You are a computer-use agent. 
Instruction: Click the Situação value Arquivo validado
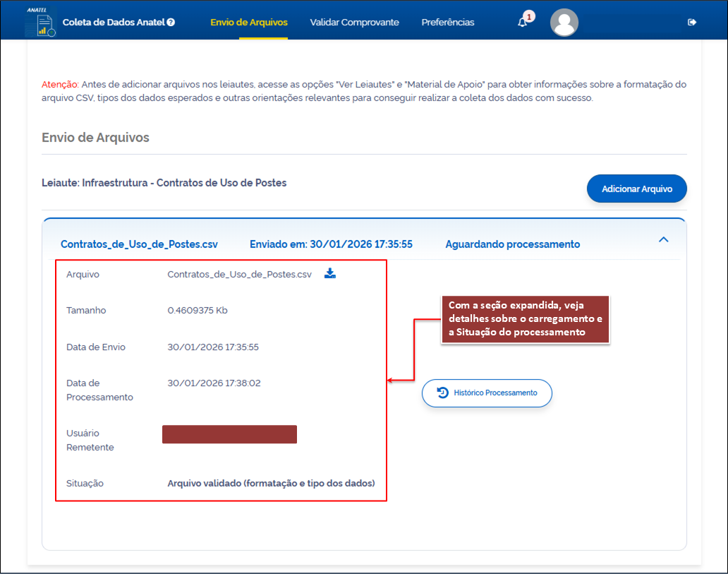(x=270, y=484)
